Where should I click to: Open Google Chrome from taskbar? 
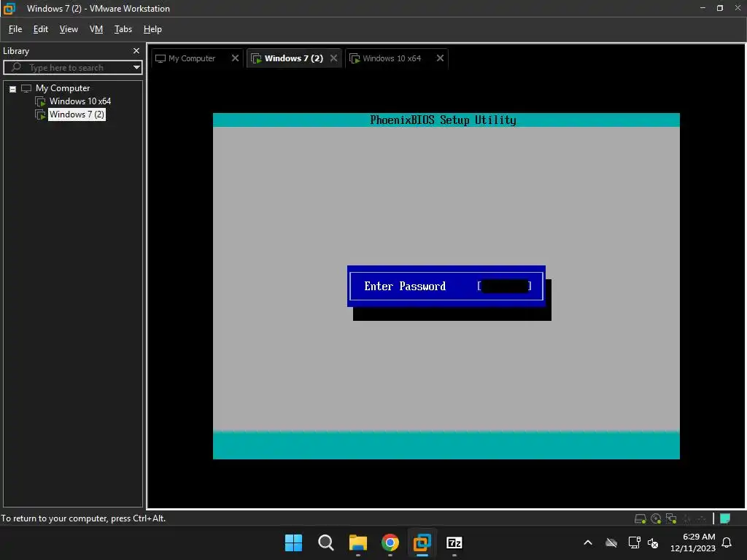pyautogui.click(x=390, y=542)
